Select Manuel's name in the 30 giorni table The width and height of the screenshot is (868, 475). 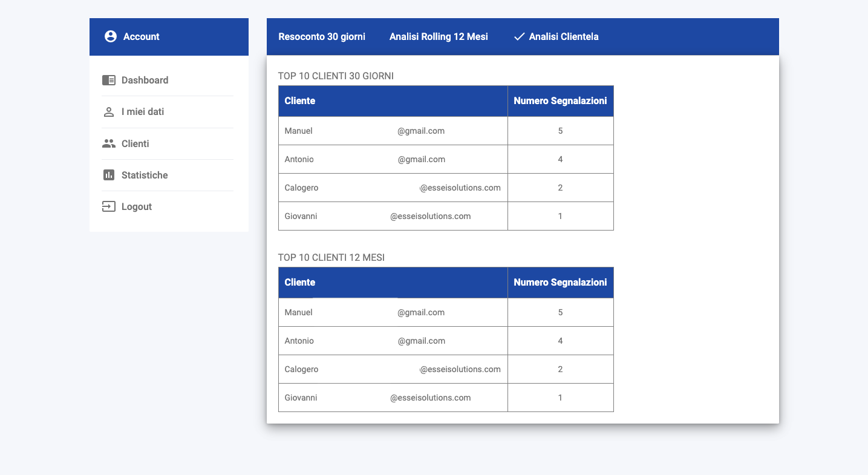[299, 131]
